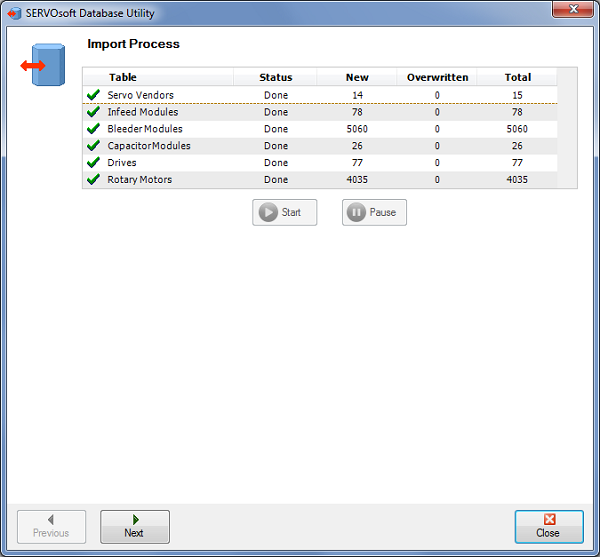Viewport: 600px width, 557px height.
Task: Click the checkmark icon for Bleeder Modules
Action: pyautogui.click(x=93, y=129)
